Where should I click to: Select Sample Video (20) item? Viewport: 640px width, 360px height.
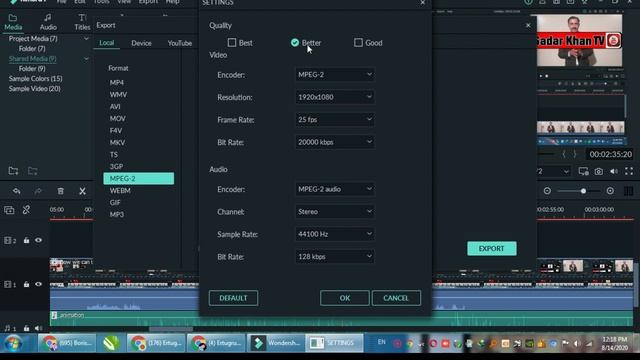click(x=35, y=89)
